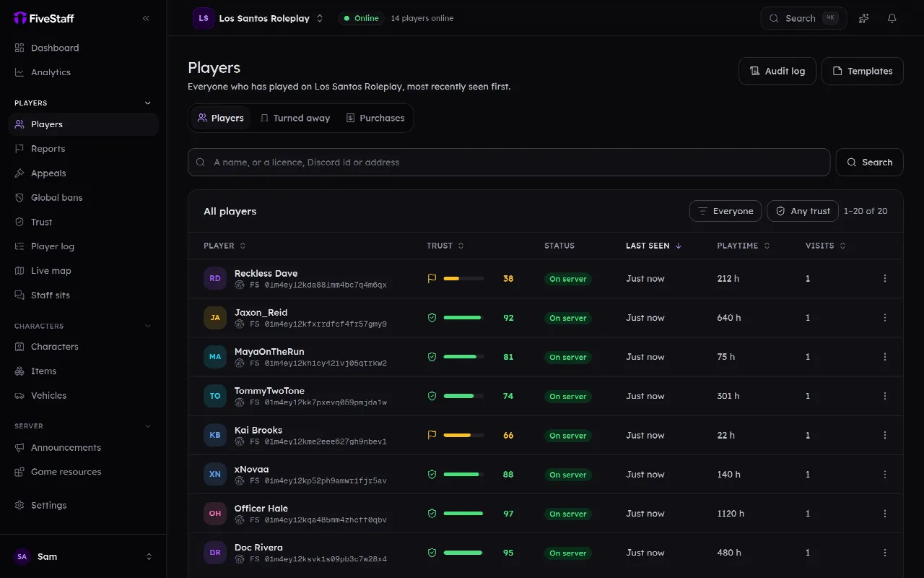Open the notifications bell
The height and width of the screenshot is (578, 924).
(892, 18)
